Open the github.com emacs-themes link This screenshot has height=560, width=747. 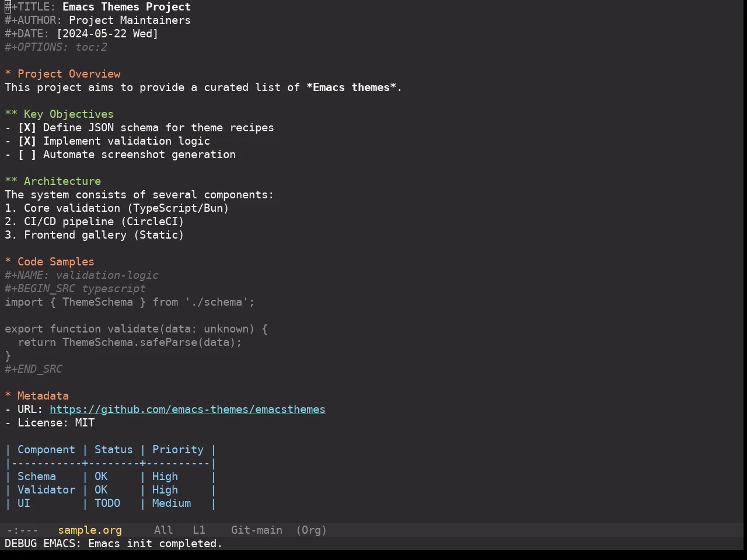(x=187, y=409)
